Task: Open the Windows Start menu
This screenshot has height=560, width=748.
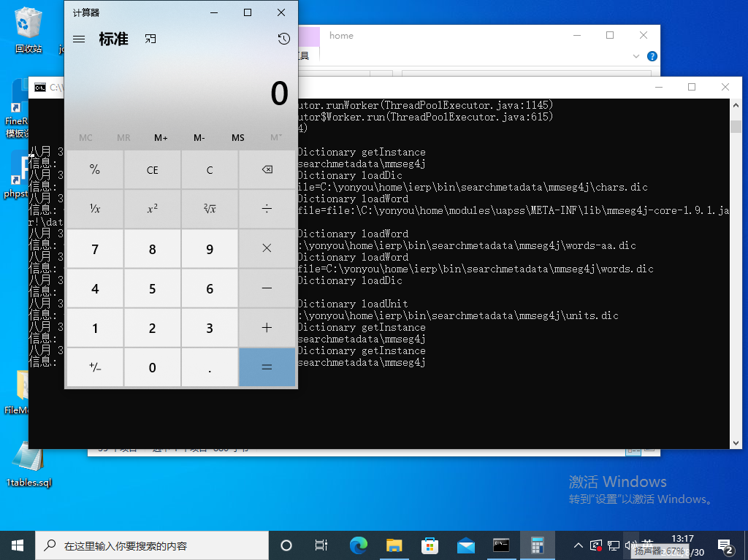Action: coord(18,545)
